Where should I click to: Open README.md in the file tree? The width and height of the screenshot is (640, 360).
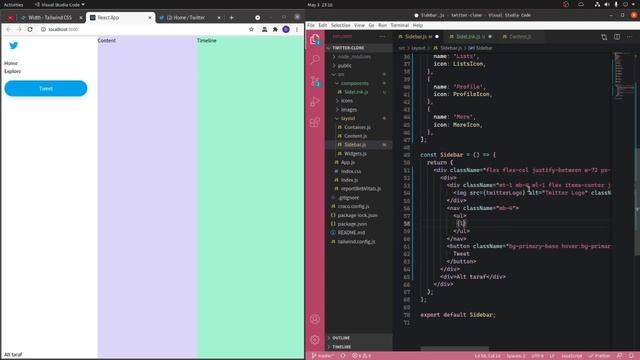tap(351, 233)
